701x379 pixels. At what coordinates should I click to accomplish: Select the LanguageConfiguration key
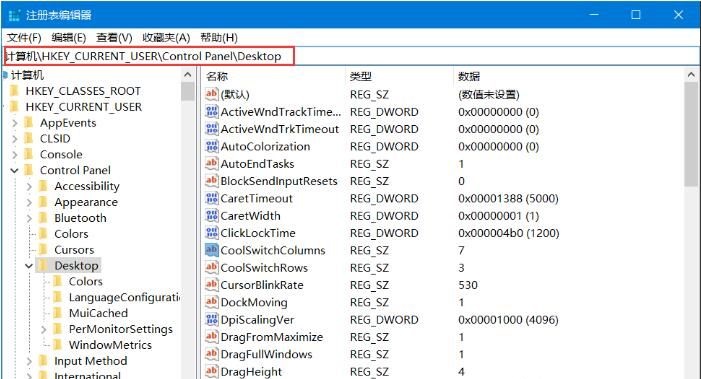[124, 298]
